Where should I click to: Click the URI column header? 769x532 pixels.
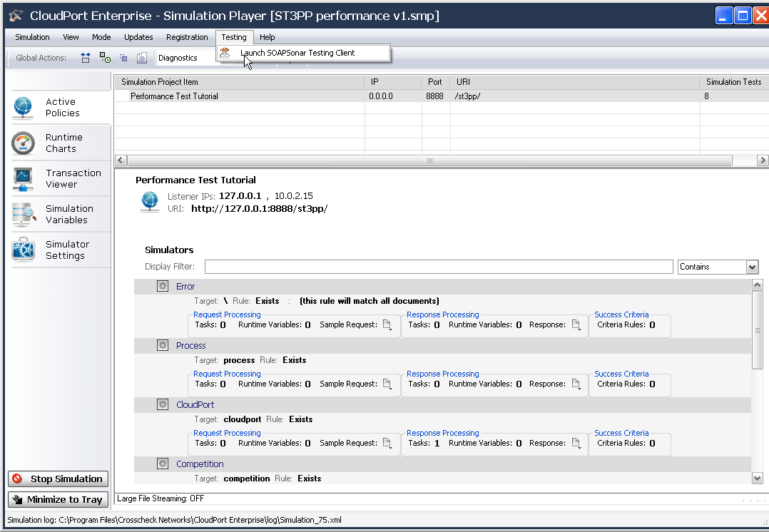click(x=575, y=82)
